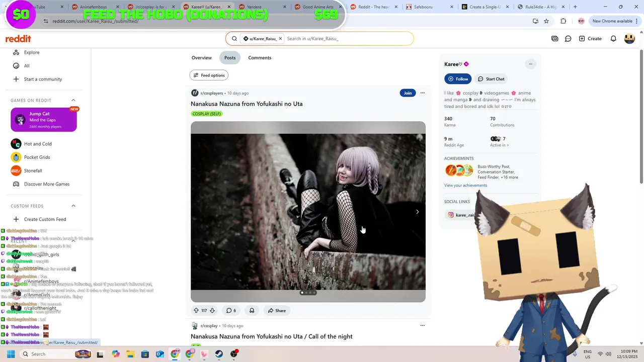Open profile more options in Karee card
The height and width of the screenshot is (362, 644).
click(x=530, y=64)
